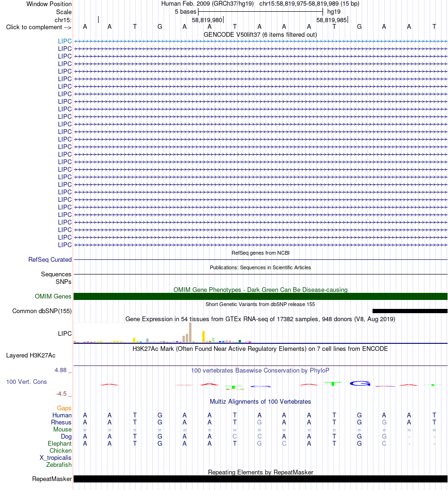
Task: Click the tallest tan bar in GTEx chart
Action: (190, 332)
